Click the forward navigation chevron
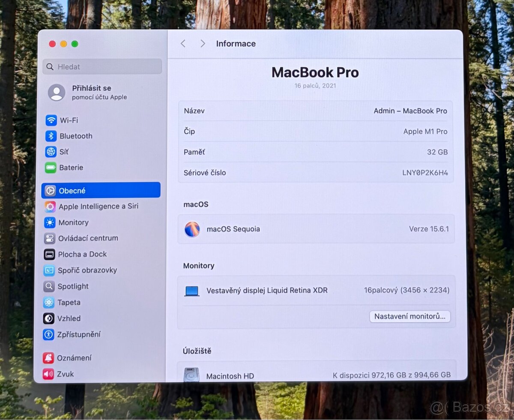The height and width of the screenshot is (420, 514). click(202, 43)
